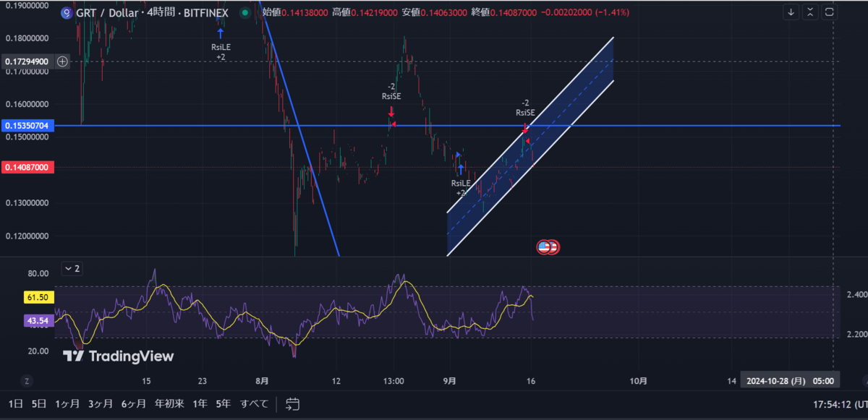Open the go-to-date calendar icon
The height and width of the screenshot is (420, 868).
click(292, 403)
